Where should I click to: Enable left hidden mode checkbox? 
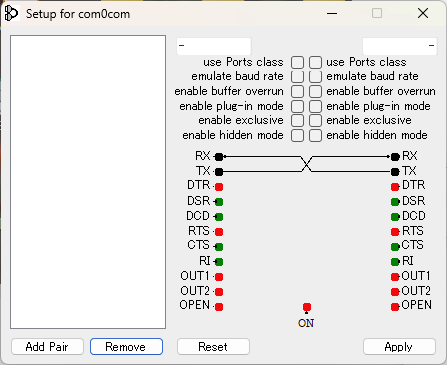click(x=297, y=136)
